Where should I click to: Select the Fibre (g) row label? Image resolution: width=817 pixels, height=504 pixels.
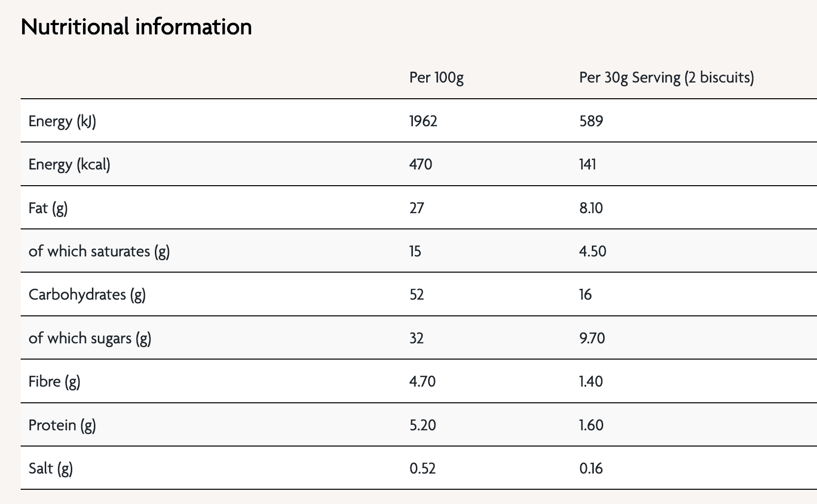[x=55, y=382]
